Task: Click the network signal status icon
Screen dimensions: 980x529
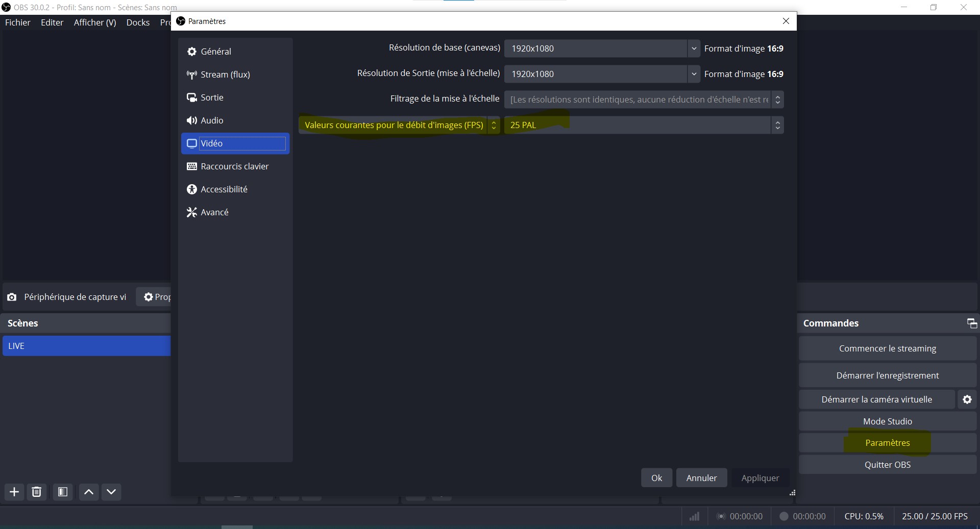Action: pyautogui.click(x=694, y=517)
